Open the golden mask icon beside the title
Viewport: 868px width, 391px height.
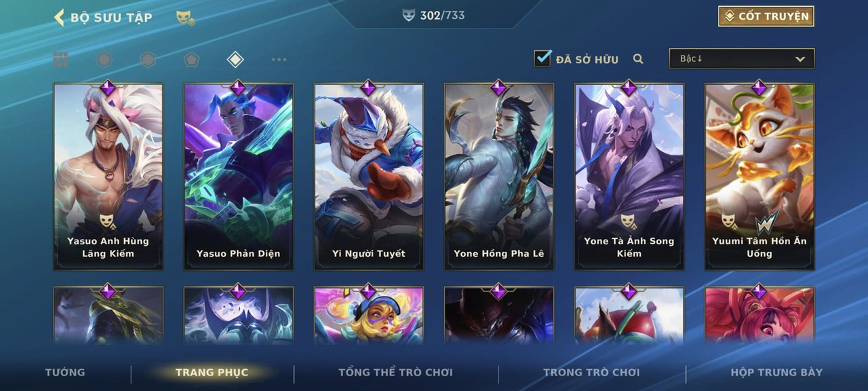[x=185, y=18]
